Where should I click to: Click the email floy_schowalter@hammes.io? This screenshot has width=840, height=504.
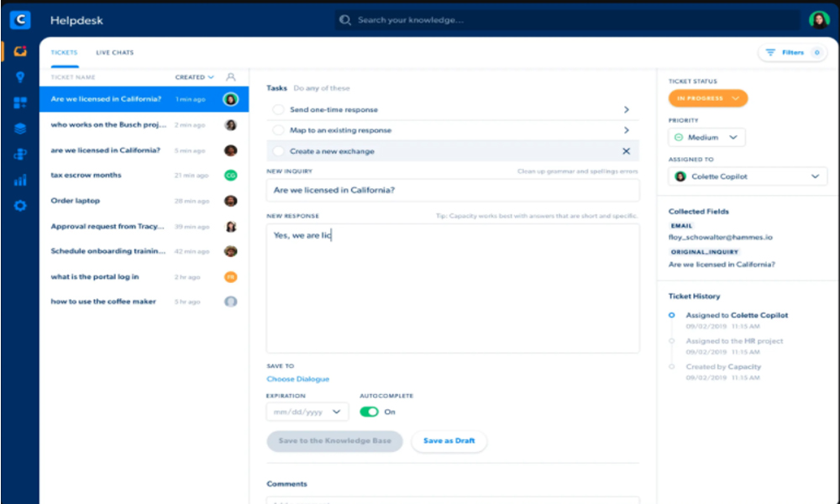pos(720,237)
